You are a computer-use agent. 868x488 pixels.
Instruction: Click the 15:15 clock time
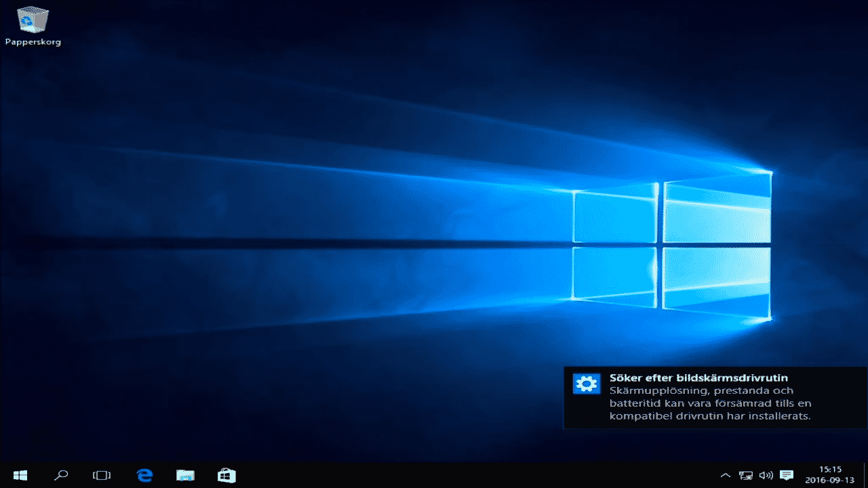coord(830,469)
